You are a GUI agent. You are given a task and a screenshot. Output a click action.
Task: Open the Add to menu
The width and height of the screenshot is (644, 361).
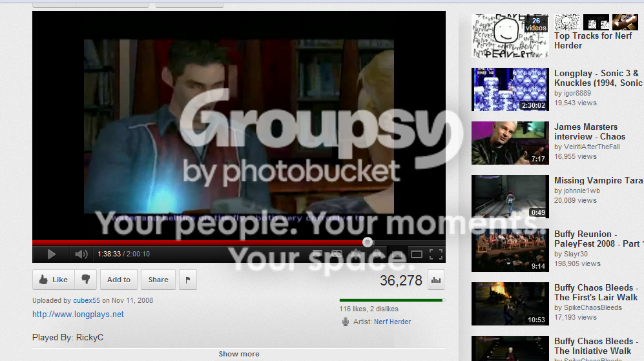tap(119, 280)
